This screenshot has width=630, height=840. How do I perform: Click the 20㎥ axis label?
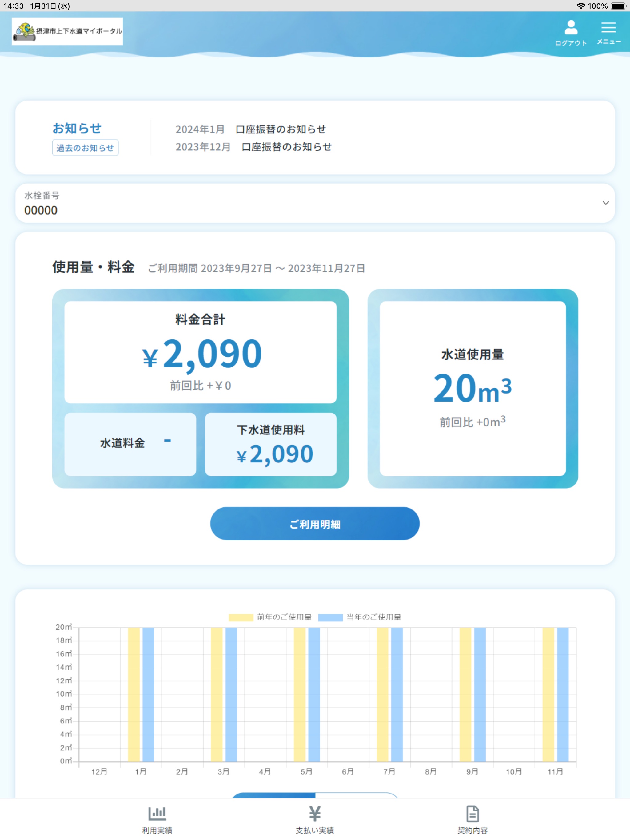(63, 627)
